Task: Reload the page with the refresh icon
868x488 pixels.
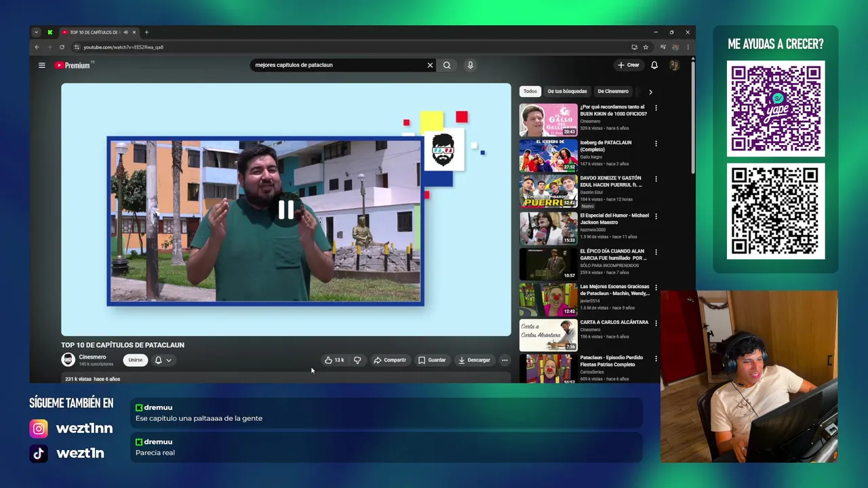Action: coord(62,47)
